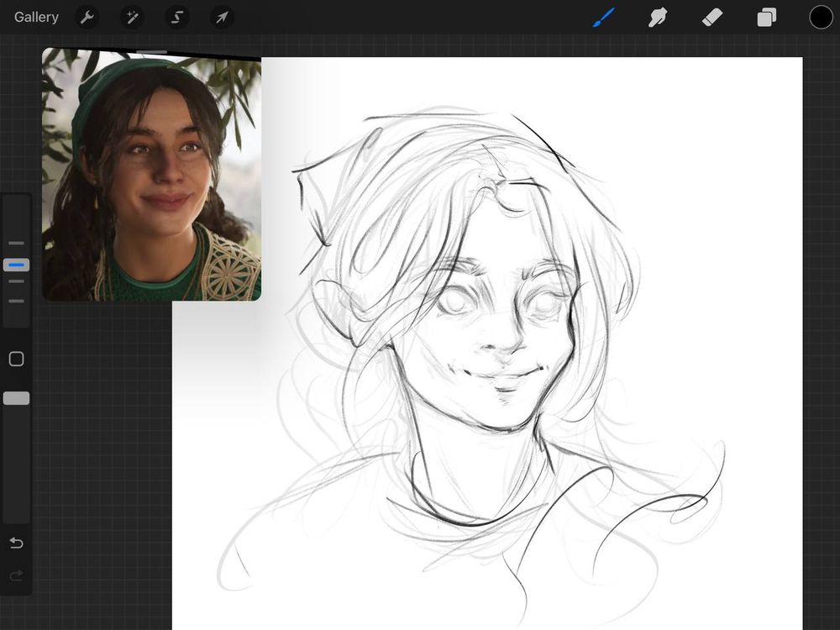Activate the Selection tool
840x630 pixels.
click(176, 18)
